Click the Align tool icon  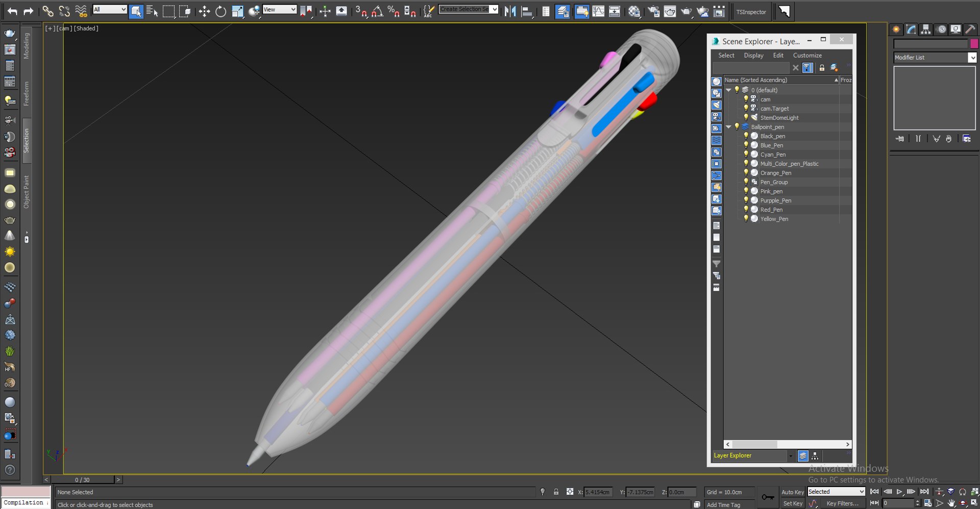click(527, 11)
